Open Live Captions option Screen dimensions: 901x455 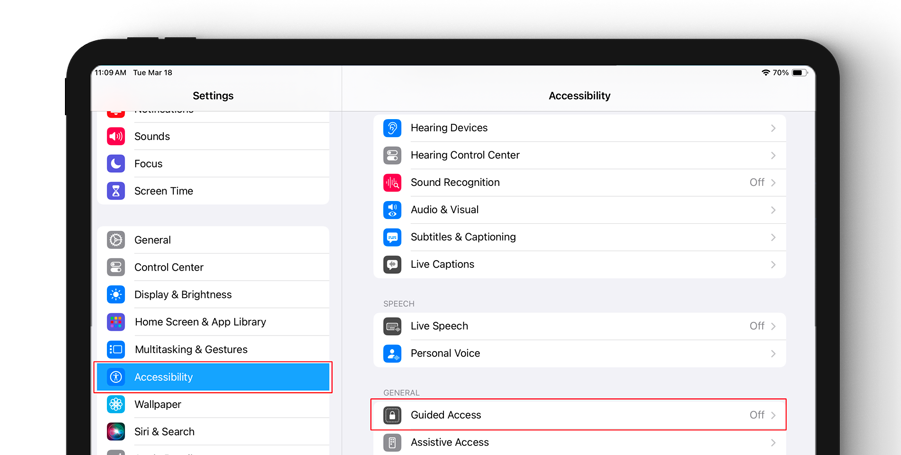580,264
